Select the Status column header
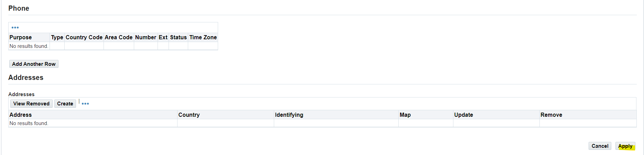The height and width of the screenshot is (155, 644). tap(178, 37)
